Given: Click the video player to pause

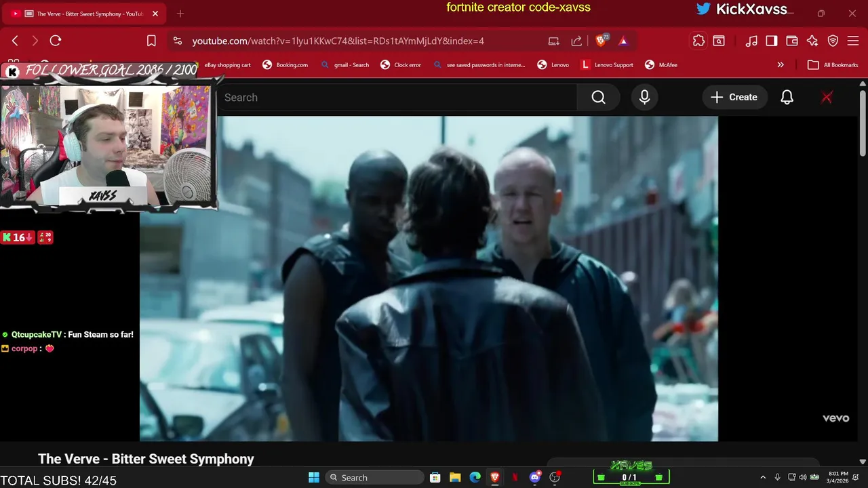Looking at the screenshot, I should pyautogui.click(x=429, y=279).
